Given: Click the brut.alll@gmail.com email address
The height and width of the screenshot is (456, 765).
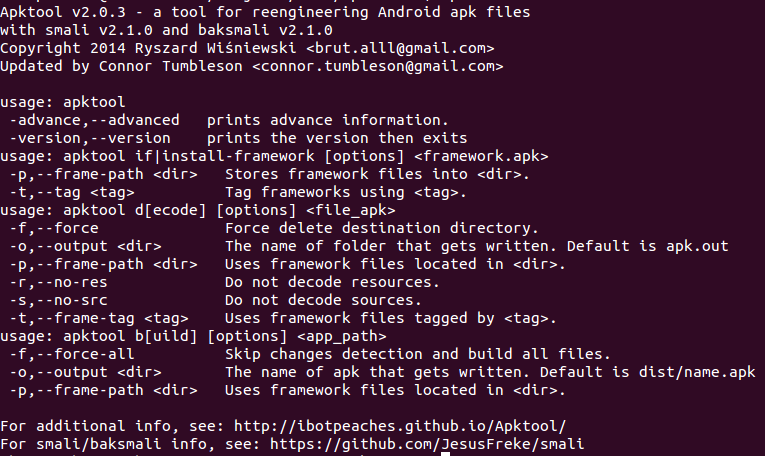Looking at the screenshot, I should 400,48.
